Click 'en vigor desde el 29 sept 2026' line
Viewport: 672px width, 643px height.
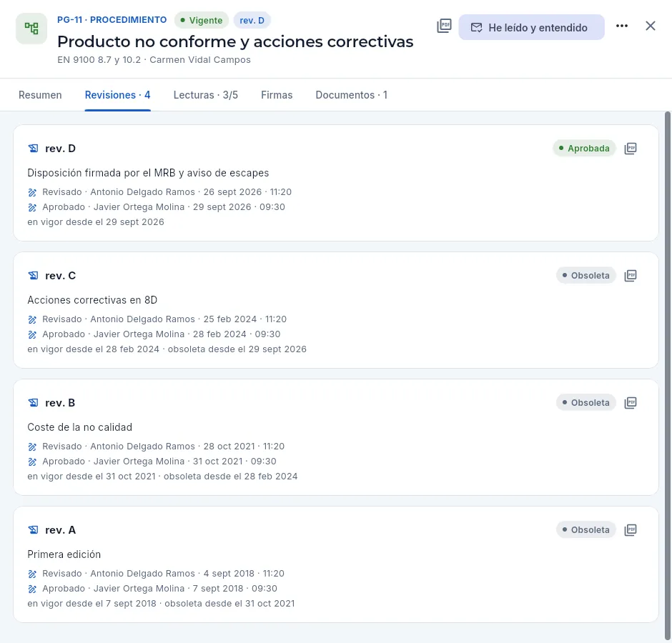96,222
